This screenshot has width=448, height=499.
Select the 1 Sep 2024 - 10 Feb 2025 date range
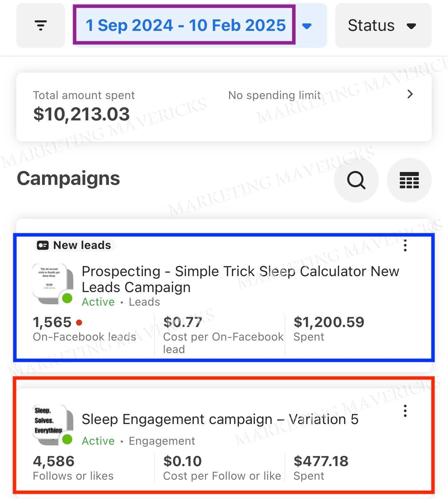185,25
